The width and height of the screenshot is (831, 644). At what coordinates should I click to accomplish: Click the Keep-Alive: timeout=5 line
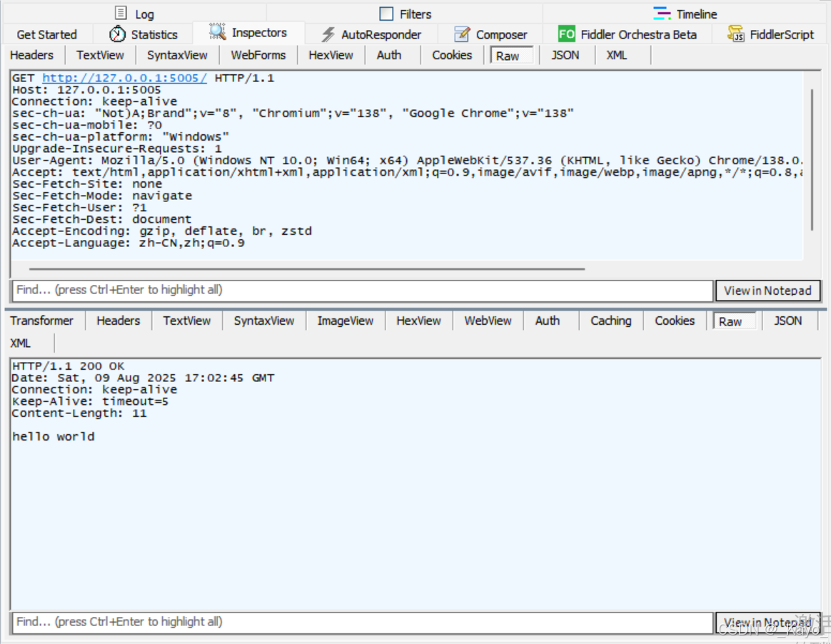tap(90, 402)
